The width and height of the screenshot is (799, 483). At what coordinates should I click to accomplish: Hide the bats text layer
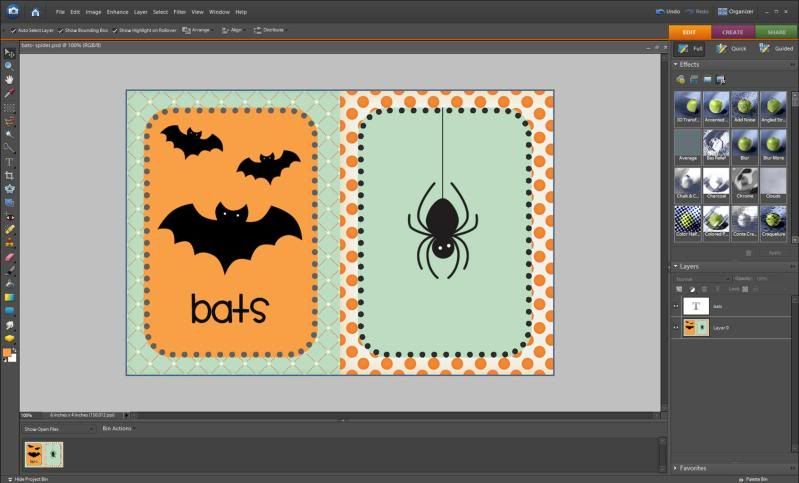(x=676, y=306)
